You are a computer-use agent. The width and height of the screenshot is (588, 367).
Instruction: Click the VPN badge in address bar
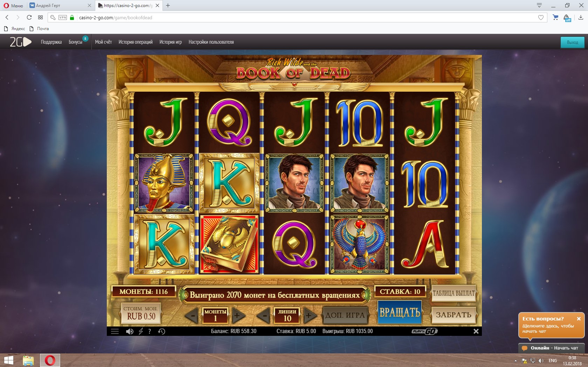[x=63, y=17]
